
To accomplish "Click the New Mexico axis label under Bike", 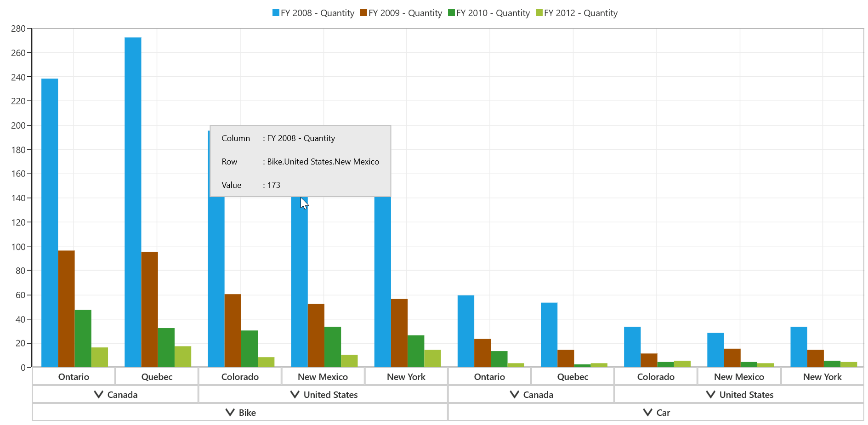I will (323, 377).
